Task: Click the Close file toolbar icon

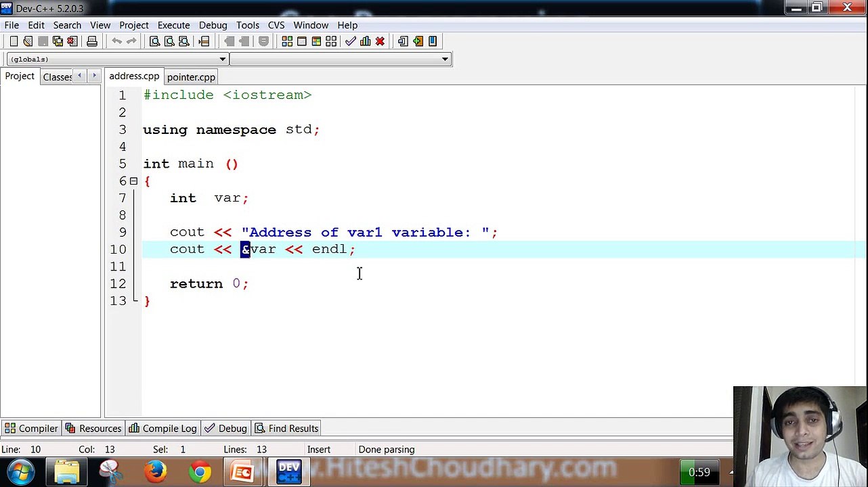Action: [72, 41]
